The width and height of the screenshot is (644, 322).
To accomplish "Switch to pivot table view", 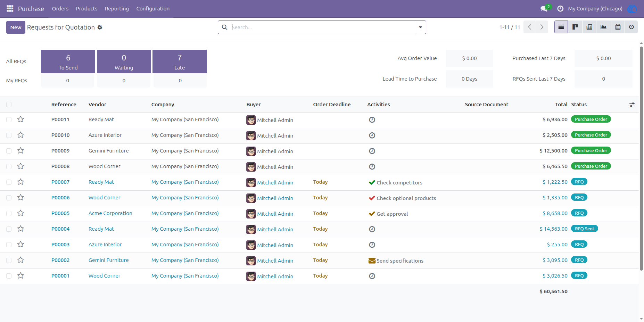I will 589,27.
